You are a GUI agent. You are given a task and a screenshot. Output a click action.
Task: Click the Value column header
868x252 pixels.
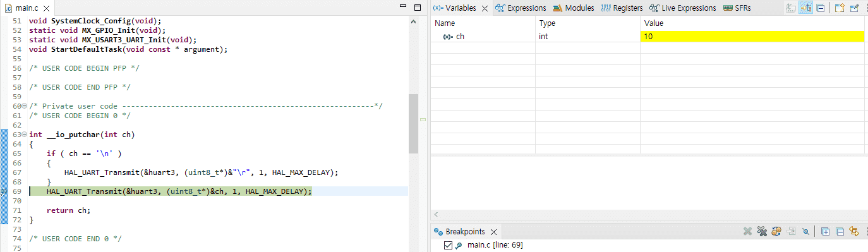[752, 23]
